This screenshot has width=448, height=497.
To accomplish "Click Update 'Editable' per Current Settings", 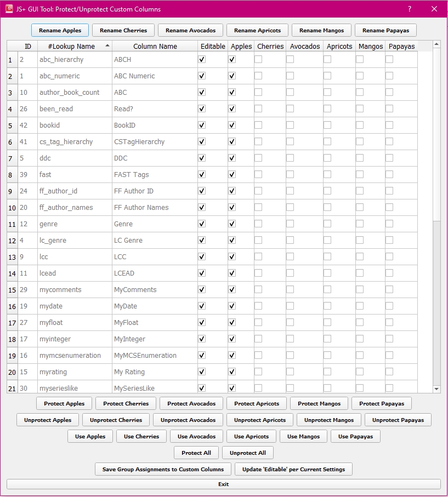I will 293,470.
